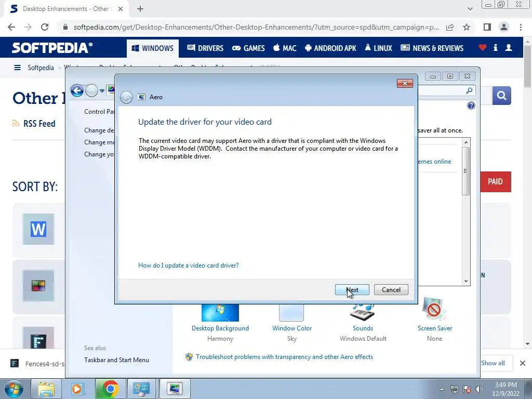Open the Fences app icon listing
This screenshot has height=399, width=532.
pos(38,338)
